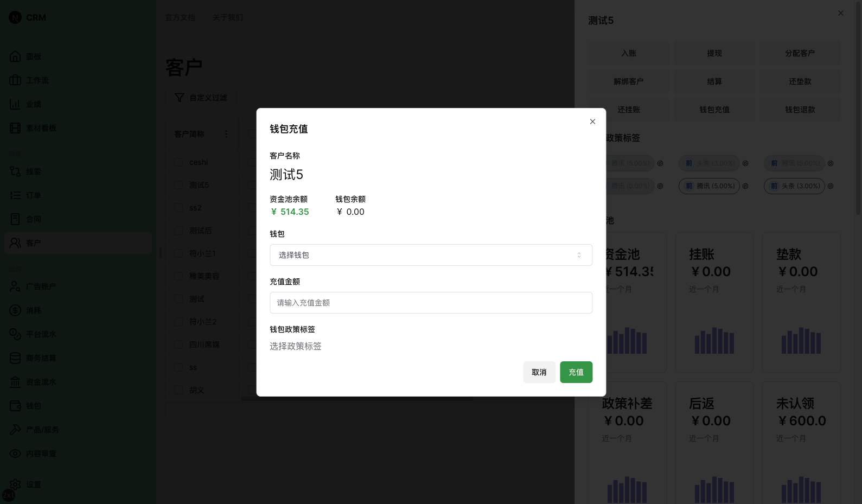
Task: Open 产品/服务 in the sidebar
Action: 78,430
